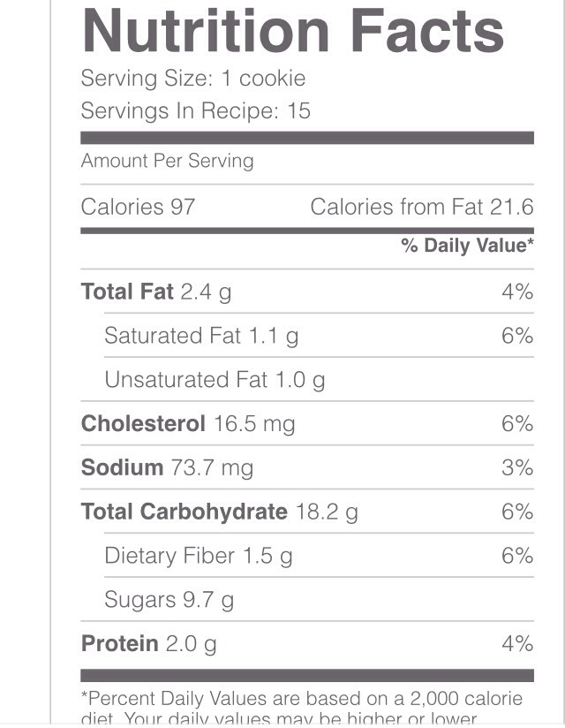Click the Dietary Fiber 1.5 g row
This screenshot has height=728, width=565.
point(320,556)
